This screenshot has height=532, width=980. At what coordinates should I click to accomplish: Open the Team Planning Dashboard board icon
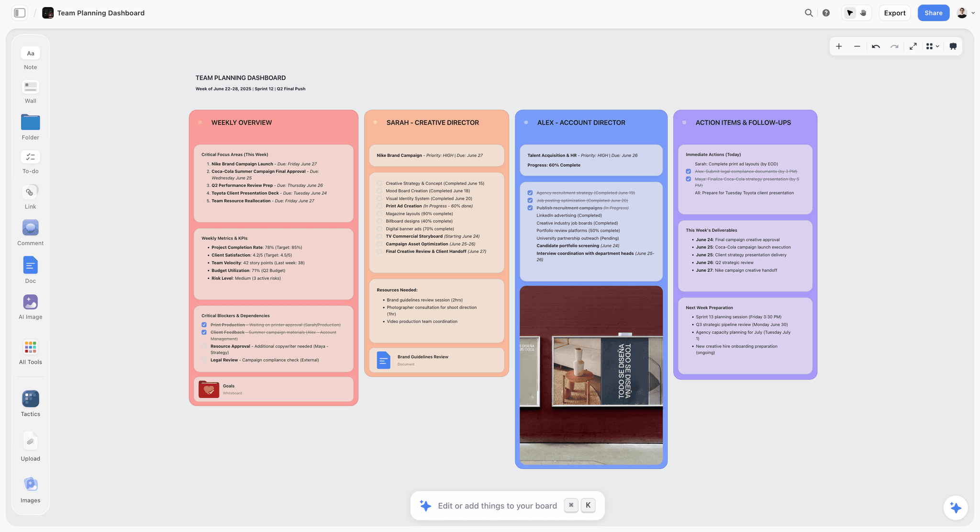click(x=48, y=13)
